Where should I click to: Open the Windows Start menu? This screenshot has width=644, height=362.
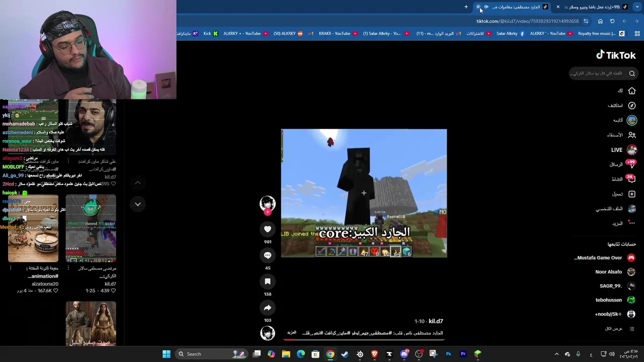pos(167,354)
